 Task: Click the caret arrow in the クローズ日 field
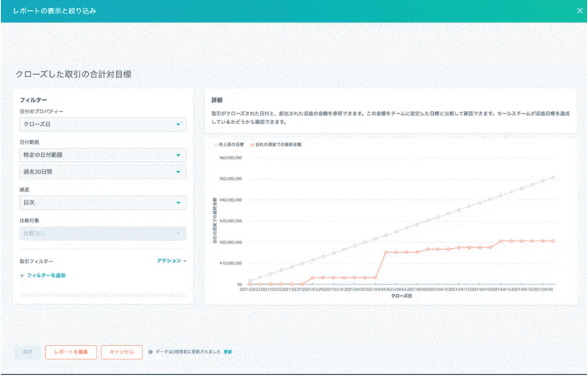pos(178,125)
